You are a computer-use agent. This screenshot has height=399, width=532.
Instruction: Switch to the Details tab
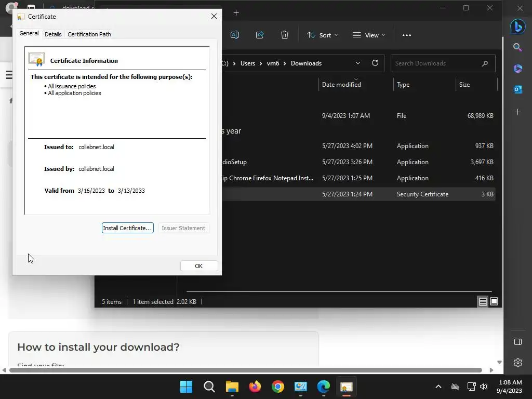click(53, 34)
